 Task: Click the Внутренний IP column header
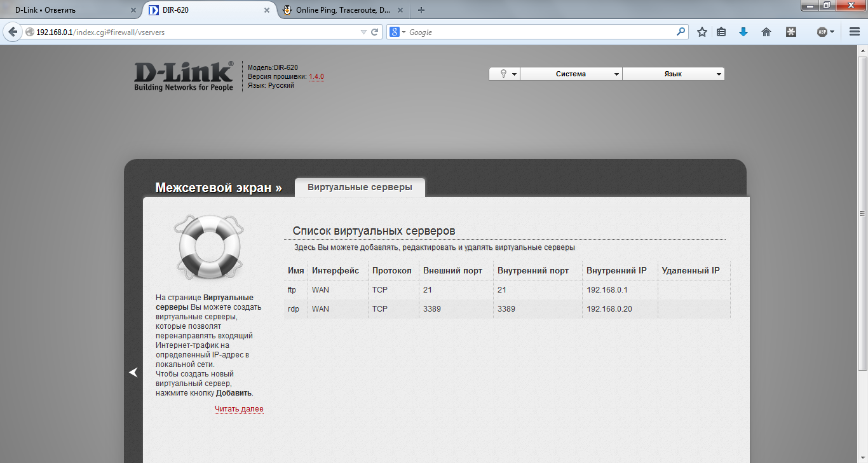click(x=616, y=270)
